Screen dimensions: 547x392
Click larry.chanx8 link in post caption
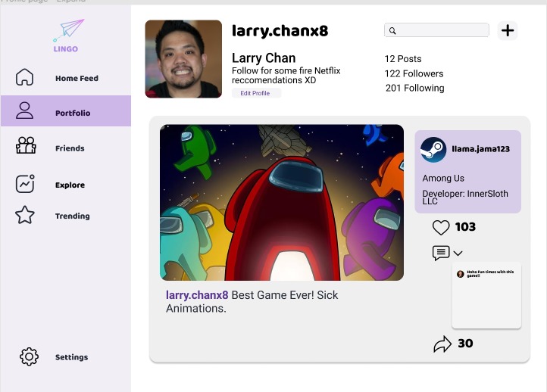coord(197,295)
